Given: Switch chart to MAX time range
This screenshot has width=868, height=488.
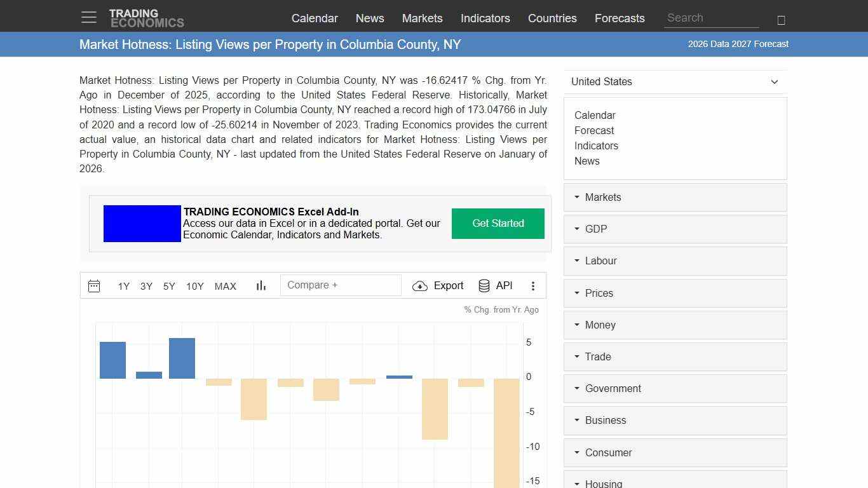Looking at the screenshot, I should [x=225, y=286].
